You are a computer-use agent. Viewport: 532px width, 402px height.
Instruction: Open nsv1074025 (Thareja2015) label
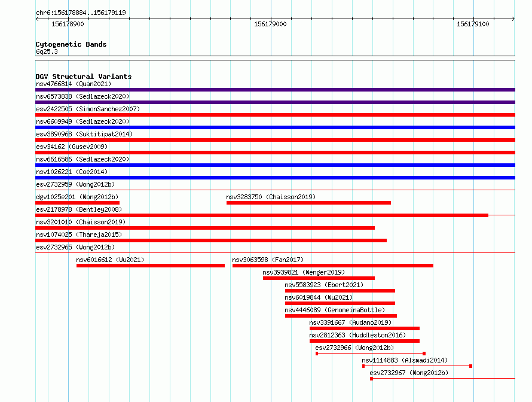(79, 234)
